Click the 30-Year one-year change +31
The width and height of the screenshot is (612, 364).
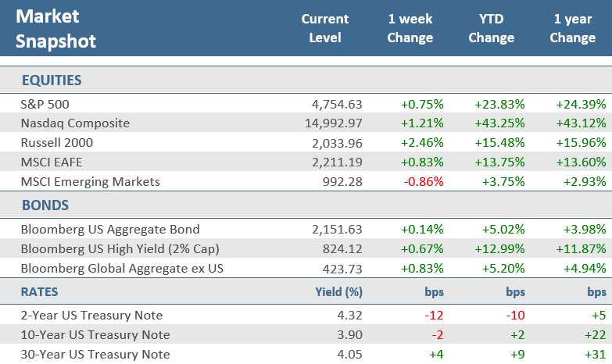coord(596,355)
